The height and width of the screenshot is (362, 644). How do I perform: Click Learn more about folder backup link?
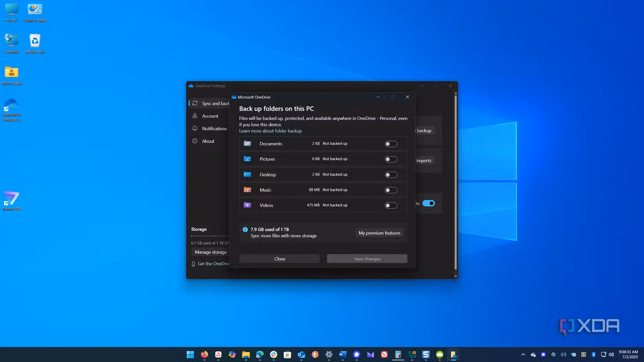tap(270, 131)
